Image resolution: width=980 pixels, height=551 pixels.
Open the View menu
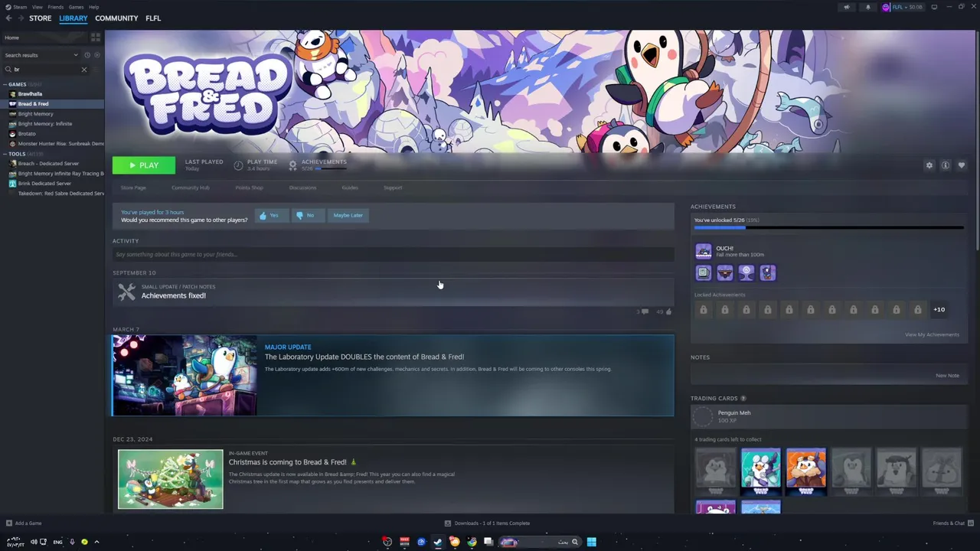(x=37, y=7)
